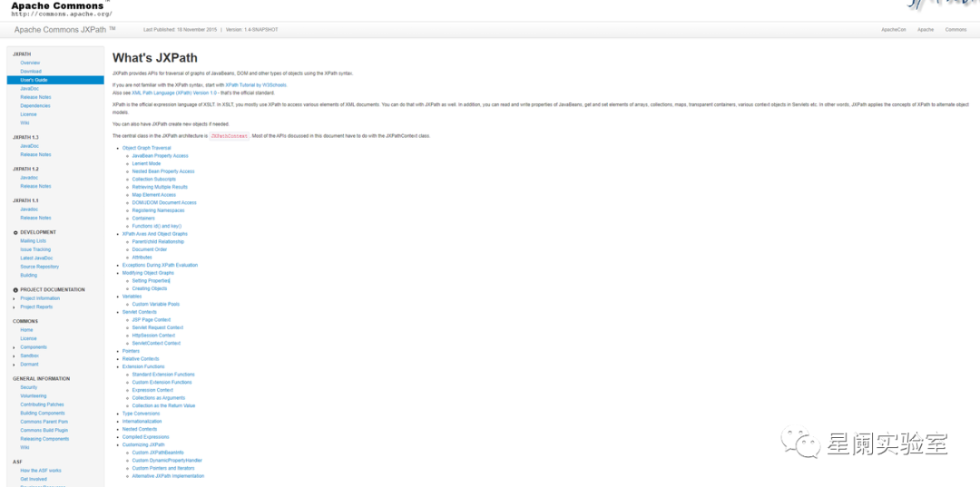Open Javadoc under JXPATH 1.2
This screenshot has width=980, height=487.
(x=29, y=178)
